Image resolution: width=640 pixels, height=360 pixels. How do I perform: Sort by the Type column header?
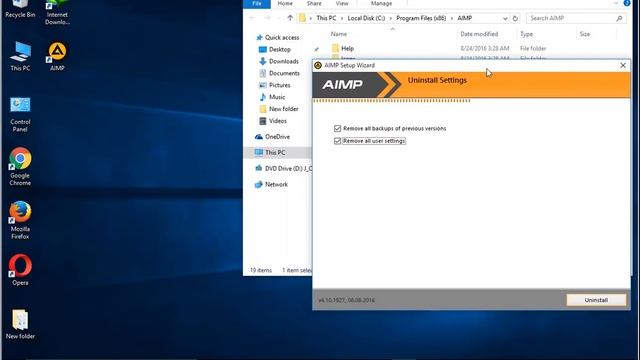tap(527, 34)
